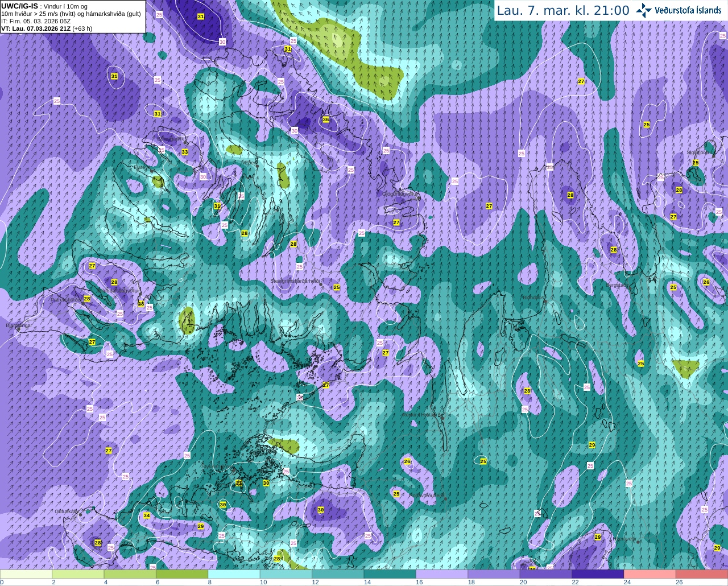
Task: Select the Flateyri station marker
Action: [x=151, y=171]
